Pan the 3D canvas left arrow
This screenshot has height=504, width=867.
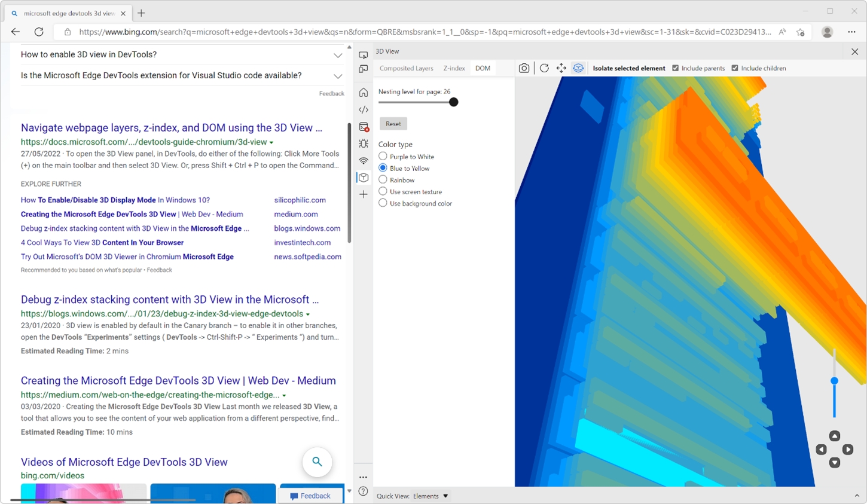tap(822, 450)
